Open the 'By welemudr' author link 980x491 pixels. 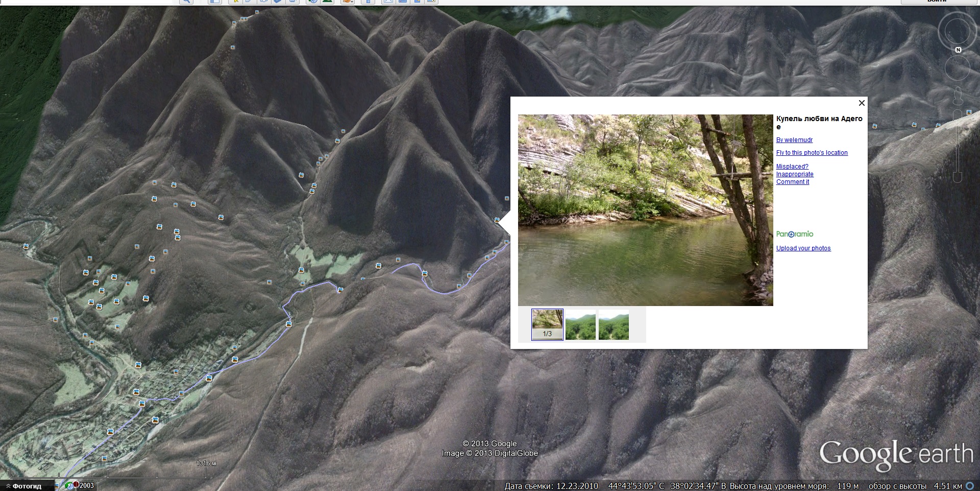[x=794, y=140]
